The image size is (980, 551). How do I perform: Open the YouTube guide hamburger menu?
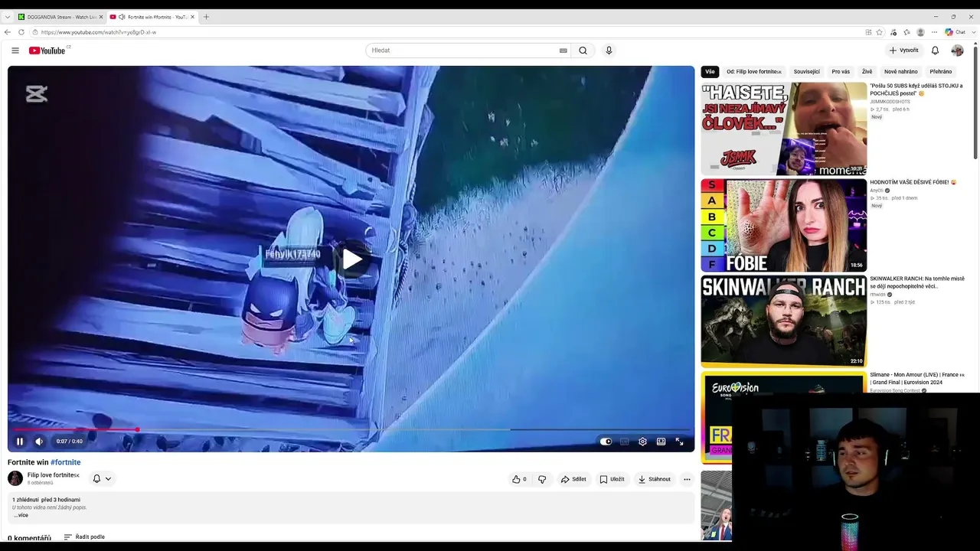pyautogui.click(x=15, y=51)
